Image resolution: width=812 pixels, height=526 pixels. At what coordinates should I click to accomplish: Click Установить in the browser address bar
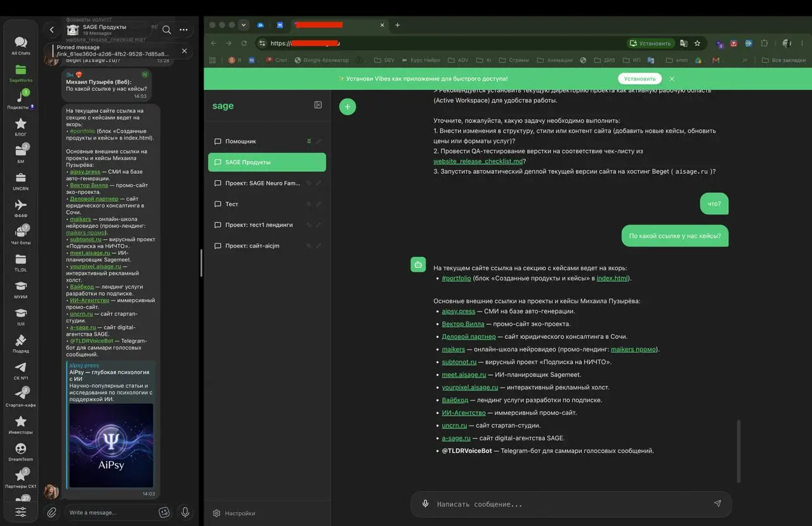(x=650, y=43)
